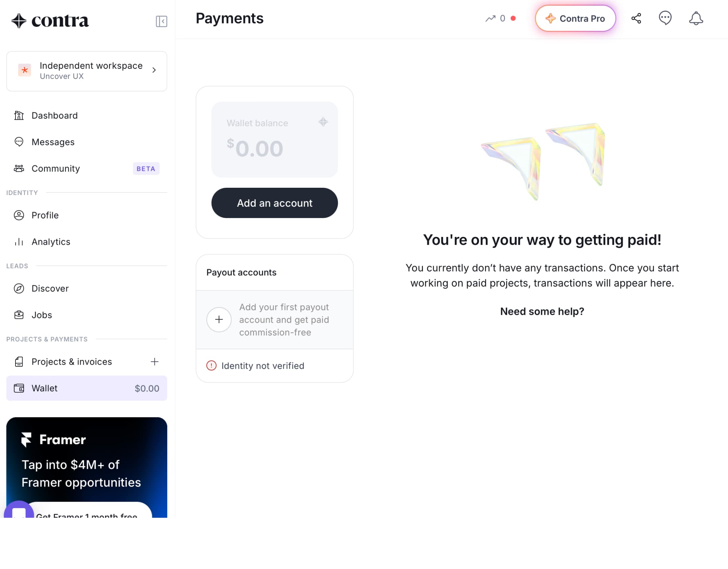Click the Framer opportunities ad banner
728x569 pixels.
(x=87, y=467)
